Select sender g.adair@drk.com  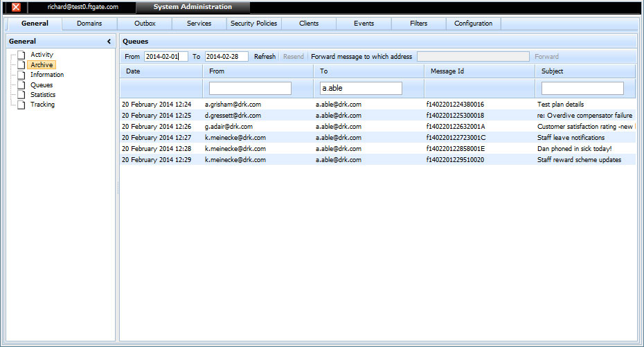tap(229, 127)
